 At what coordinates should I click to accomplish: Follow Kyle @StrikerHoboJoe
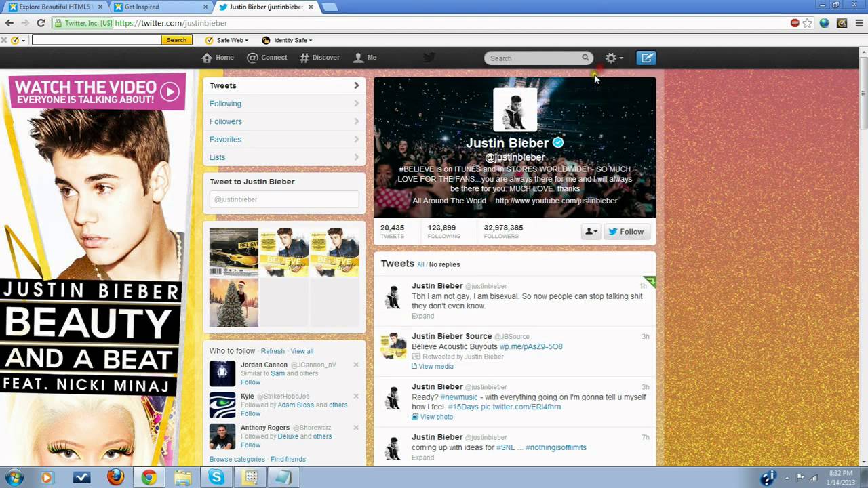pyautogui.click(x=250, y=413)
